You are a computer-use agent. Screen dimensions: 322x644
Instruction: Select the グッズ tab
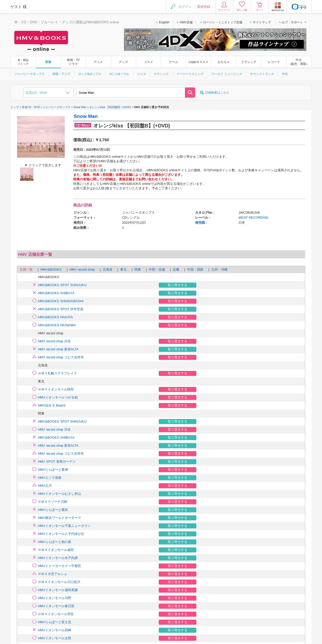tap(123, 62)
